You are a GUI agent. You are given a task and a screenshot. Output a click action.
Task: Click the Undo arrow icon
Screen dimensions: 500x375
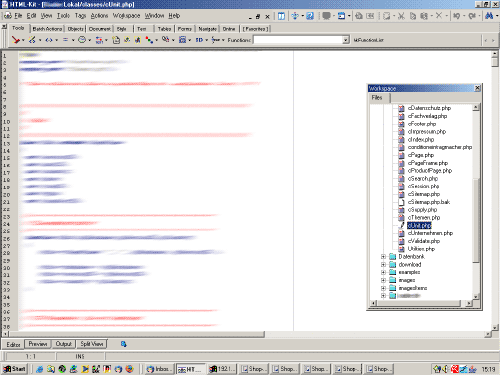click(x=457, y=16)
